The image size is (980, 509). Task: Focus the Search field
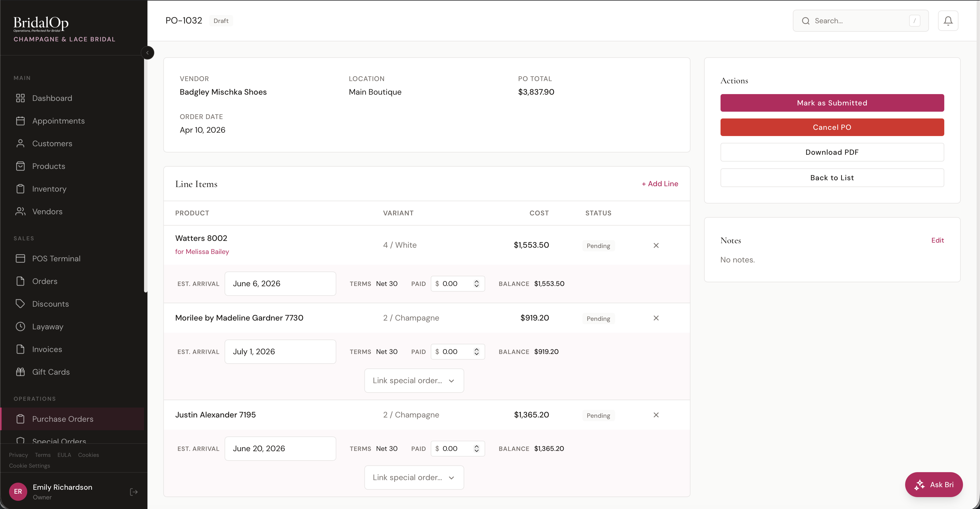(860, 21)
